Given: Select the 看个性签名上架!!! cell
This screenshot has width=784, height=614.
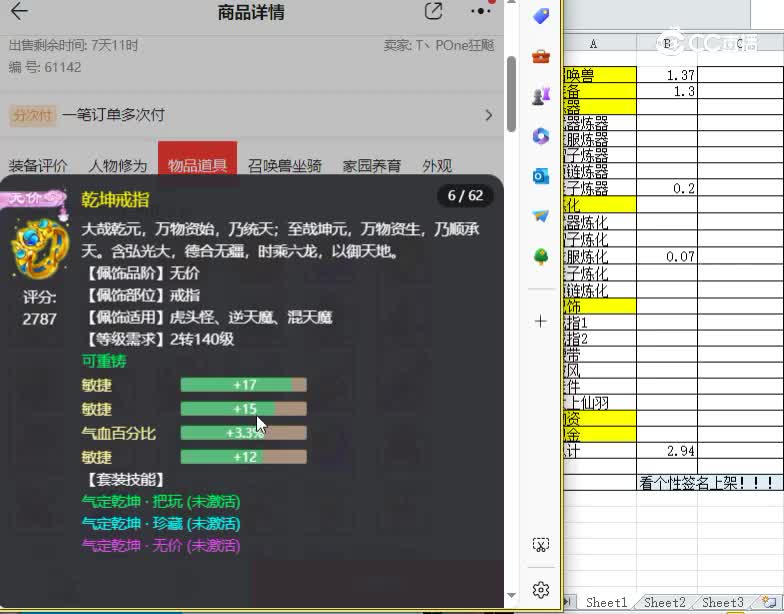Looking at the screenshot, I should point(710,482).
